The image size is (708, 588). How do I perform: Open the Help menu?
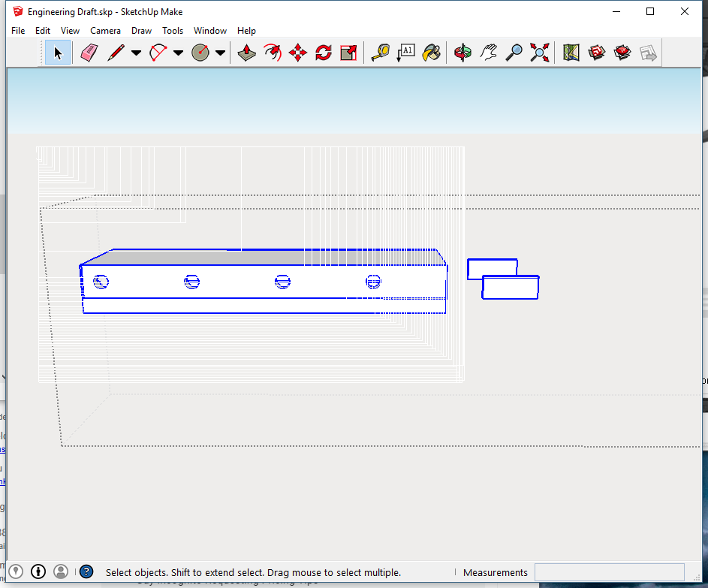coord(246,31)
